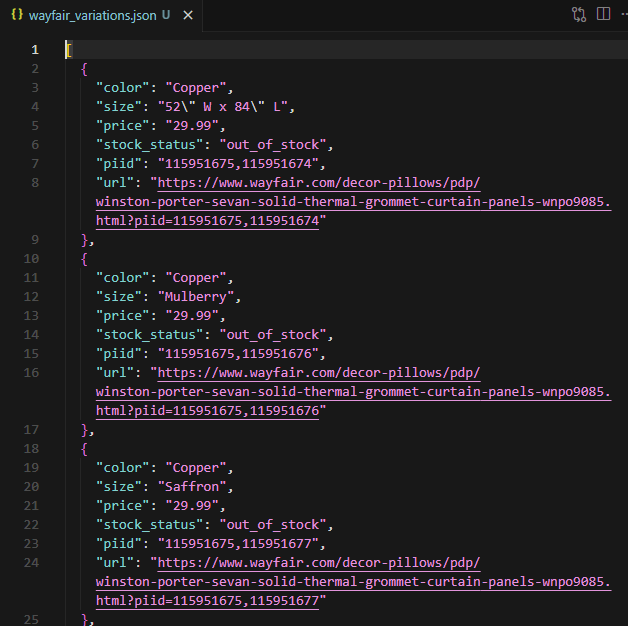
Task: Select the wayfair_variations.json tab
Action: tap(102, 16)
